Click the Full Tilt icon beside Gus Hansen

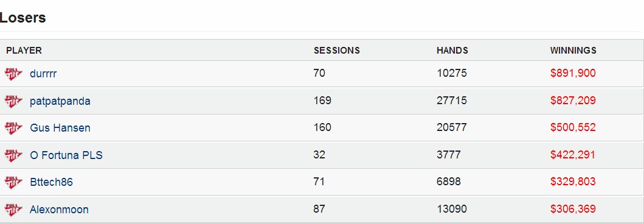point(13,129)
